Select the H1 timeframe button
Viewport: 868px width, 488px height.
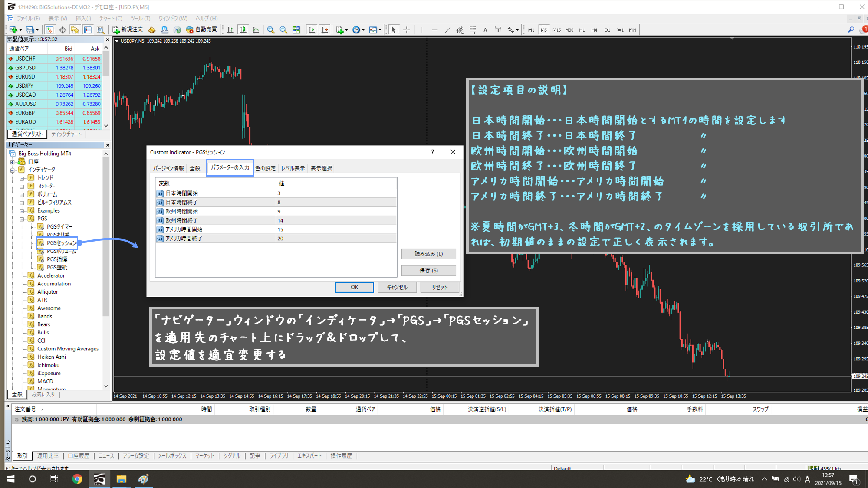pyautogui.click(x=582, y=30)
